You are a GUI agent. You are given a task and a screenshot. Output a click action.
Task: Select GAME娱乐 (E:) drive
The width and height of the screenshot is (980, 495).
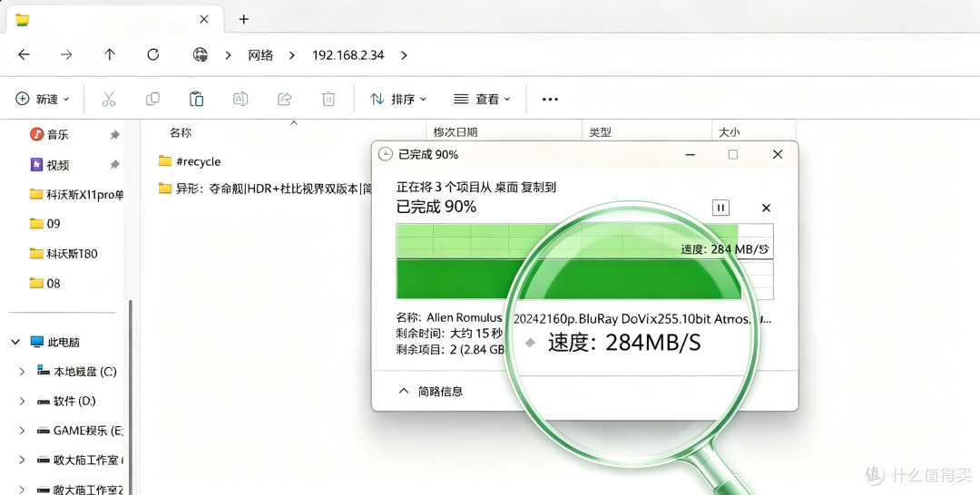coord(79,430)
